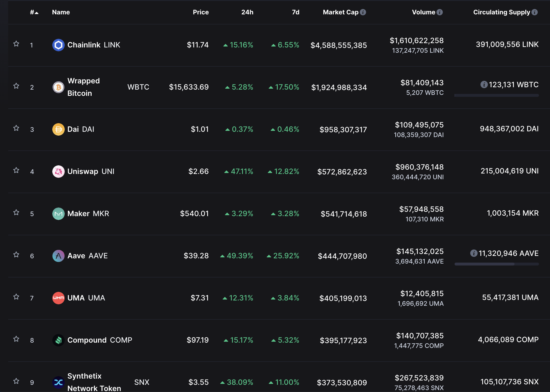Star the Maker row
Screen dimensions: 550x392
[16, 213]
